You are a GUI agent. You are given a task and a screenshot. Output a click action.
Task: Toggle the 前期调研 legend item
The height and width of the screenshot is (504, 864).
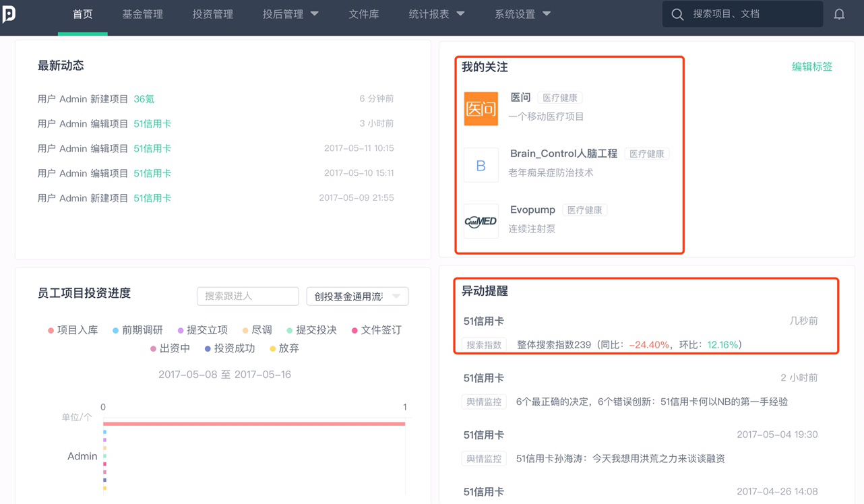coord(137,330)
